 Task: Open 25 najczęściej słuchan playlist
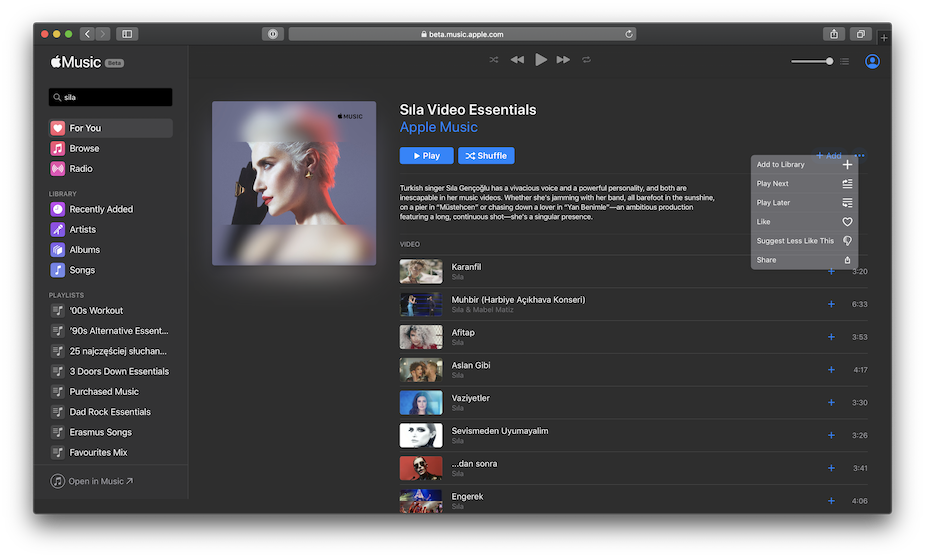(110, 351)
